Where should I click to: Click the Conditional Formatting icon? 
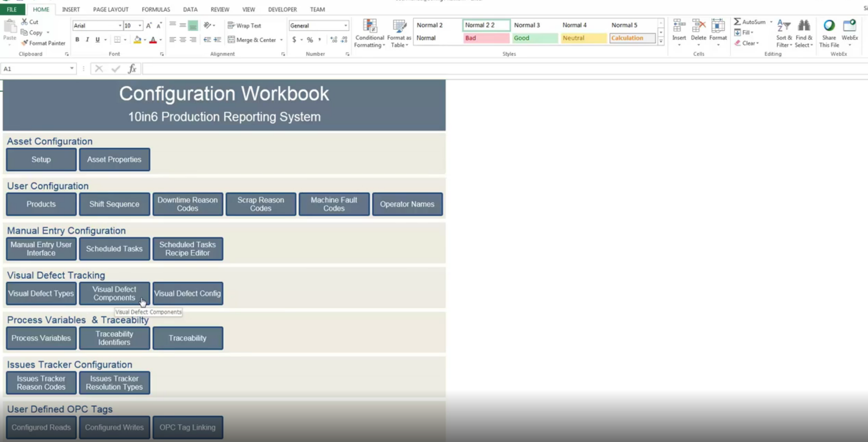tap(369, 27)
